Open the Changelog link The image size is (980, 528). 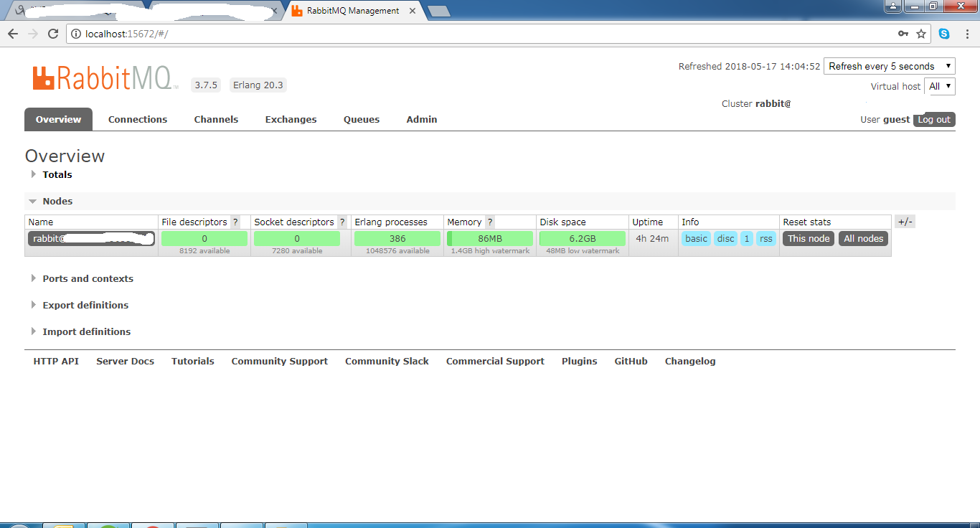click(690, 362)
